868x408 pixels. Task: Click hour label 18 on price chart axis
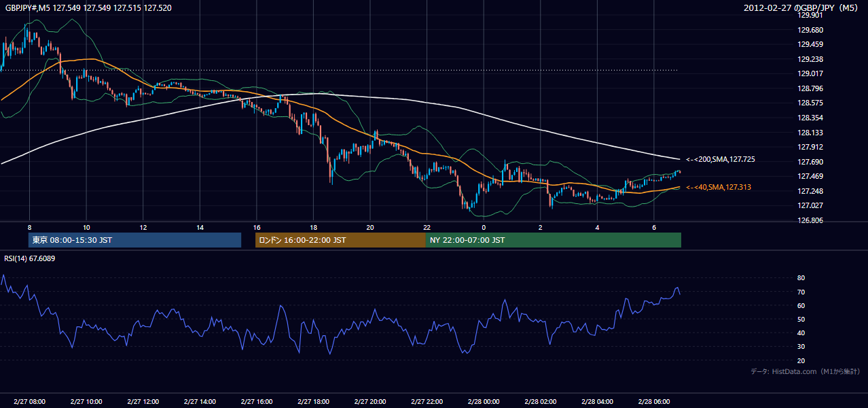[313, 227]
